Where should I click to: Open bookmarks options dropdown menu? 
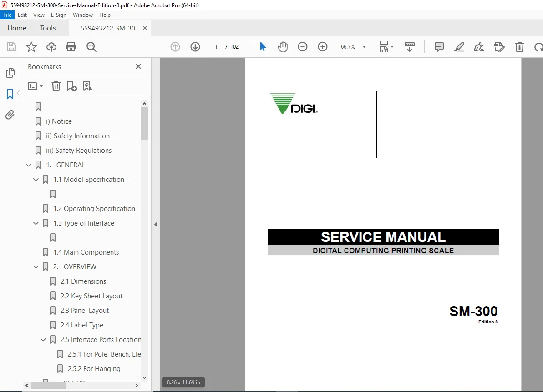[x=35, y=86]
